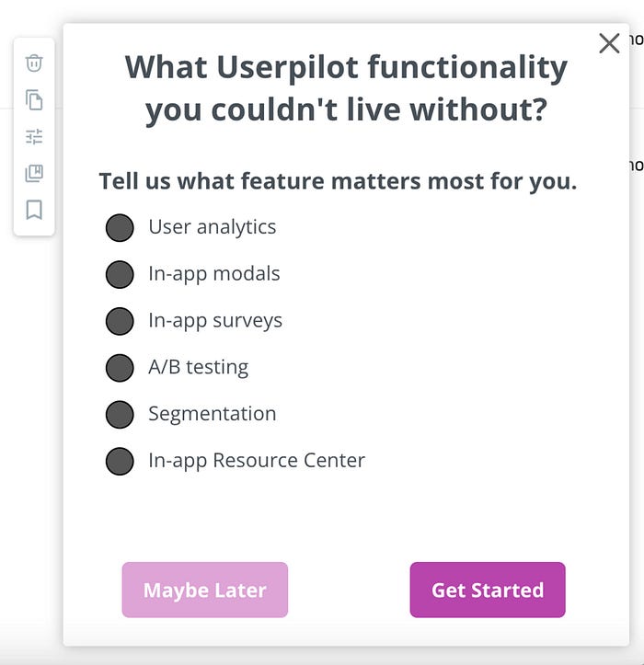Click the trash delete icon in sidebar

coord(34,63)
